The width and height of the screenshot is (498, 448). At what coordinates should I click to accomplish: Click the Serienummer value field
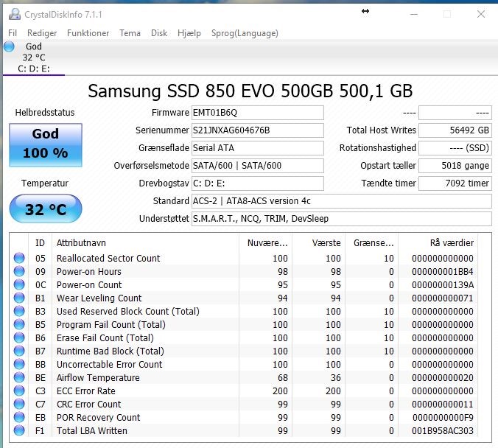258,130
